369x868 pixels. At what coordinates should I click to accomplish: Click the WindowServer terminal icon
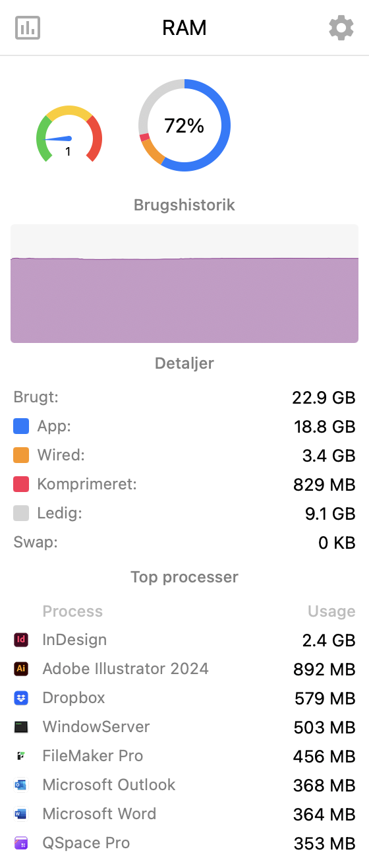pyautogui.click(x=21, y=726)
